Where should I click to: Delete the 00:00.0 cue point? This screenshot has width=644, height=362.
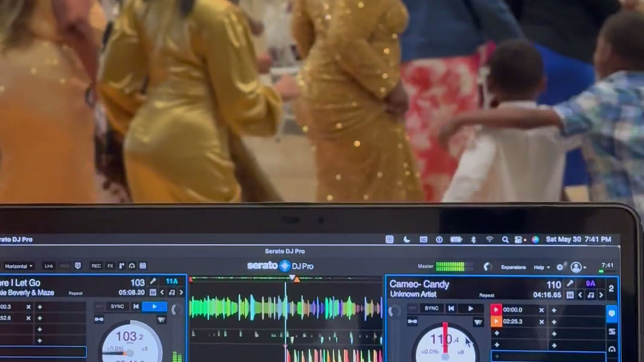point(541,310)
